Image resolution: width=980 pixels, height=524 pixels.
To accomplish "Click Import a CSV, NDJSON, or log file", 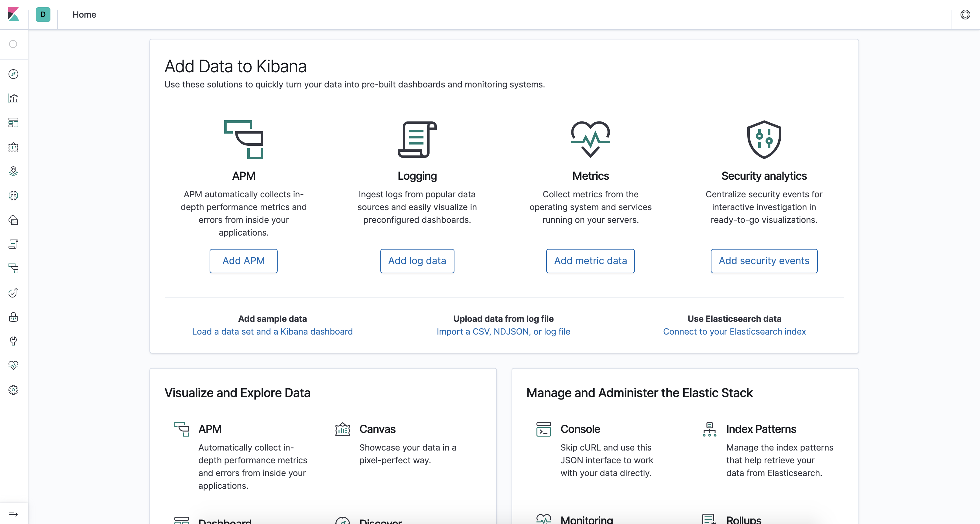I will click(x=503, y=332).
